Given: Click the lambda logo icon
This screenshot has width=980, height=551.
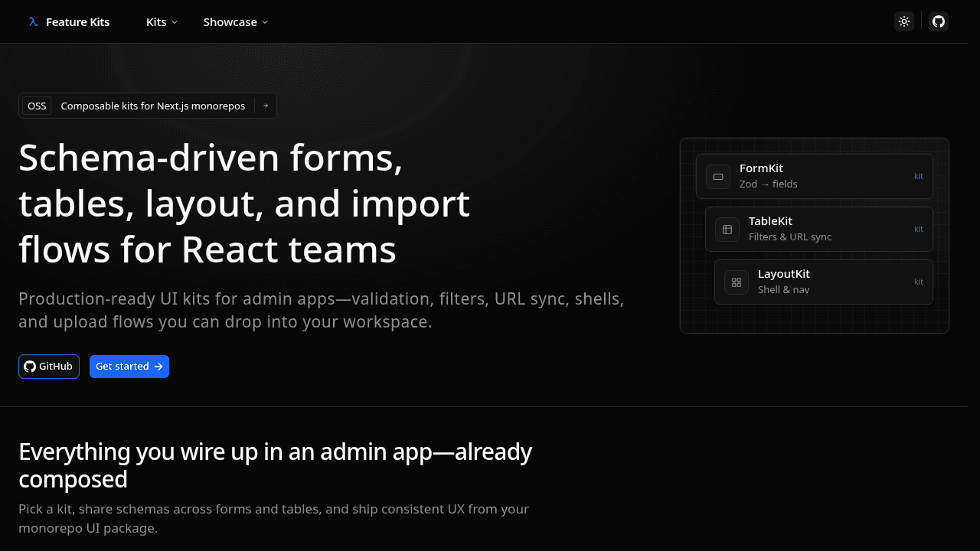Looking at the screenshot, I should tap(33, 22).
